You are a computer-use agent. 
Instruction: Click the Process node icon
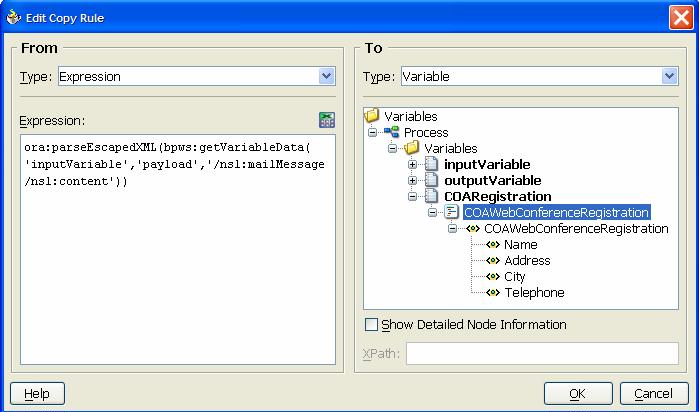click(391, 133)
